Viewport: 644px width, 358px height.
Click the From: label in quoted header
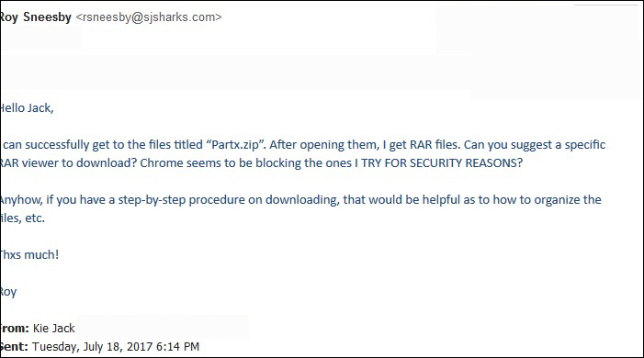[x=15, y=329]
